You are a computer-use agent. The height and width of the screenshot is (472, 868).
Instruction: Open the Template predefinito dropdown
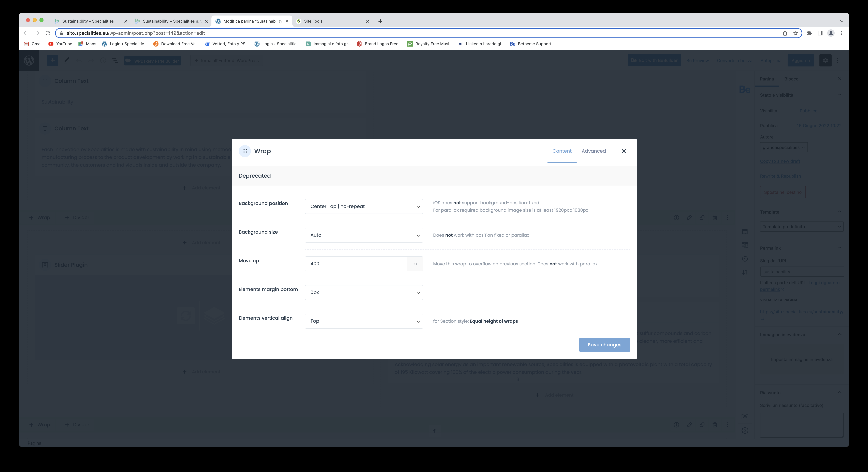point(801,227)
